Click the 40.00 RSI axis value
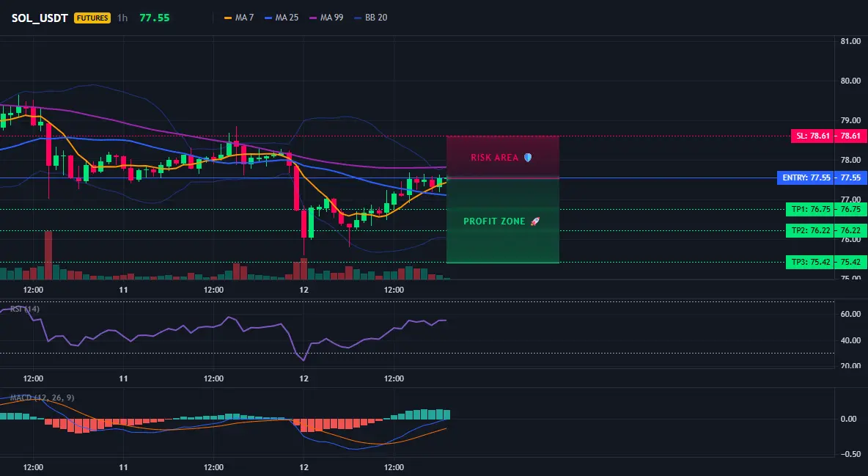The image size is (868, 476). [850, 340]
